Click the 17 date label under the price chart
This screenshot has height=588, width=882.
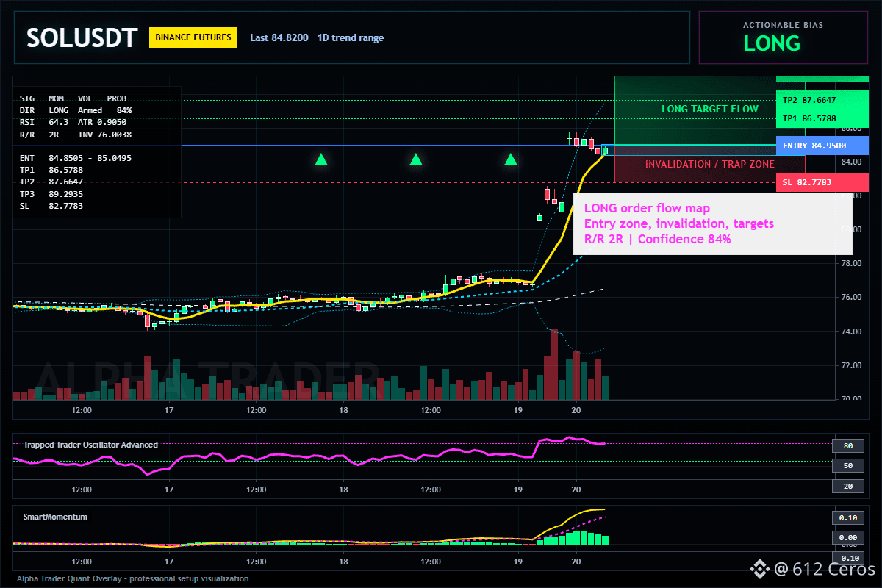pyautogui.click(x=169, y=410)
